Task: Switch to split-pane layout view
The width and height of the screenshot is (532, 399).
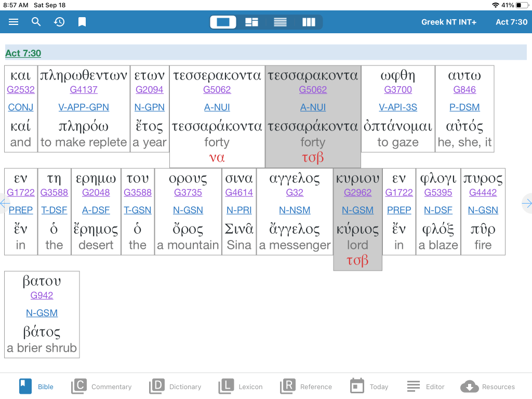Action: [252, 22]
